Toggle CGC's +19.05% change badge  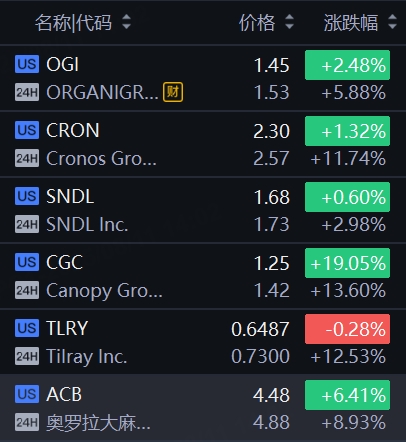pyautogui.click(x=347, y=263)
